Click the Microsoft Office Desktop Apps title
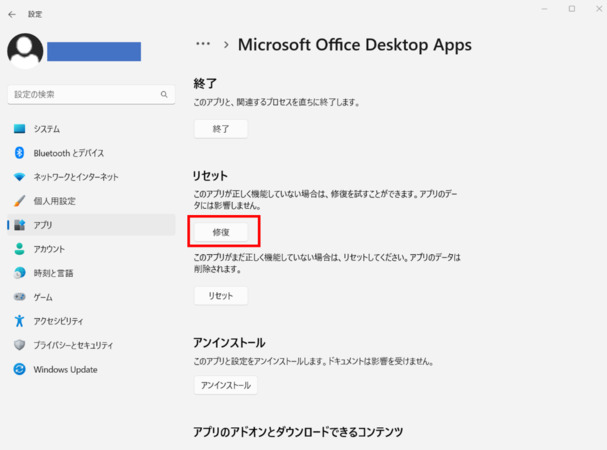Viewport: 607px width, 450px height. (x=355, y=45)
